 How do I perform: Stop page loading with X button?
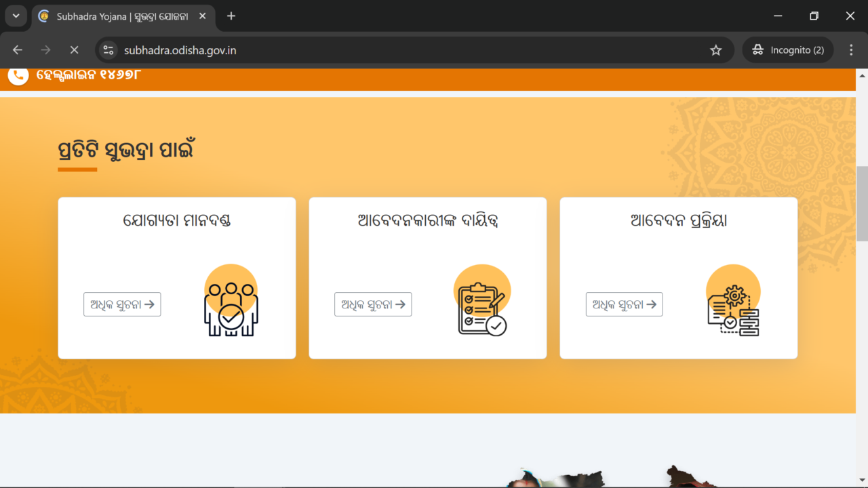[x=75, y=50]
